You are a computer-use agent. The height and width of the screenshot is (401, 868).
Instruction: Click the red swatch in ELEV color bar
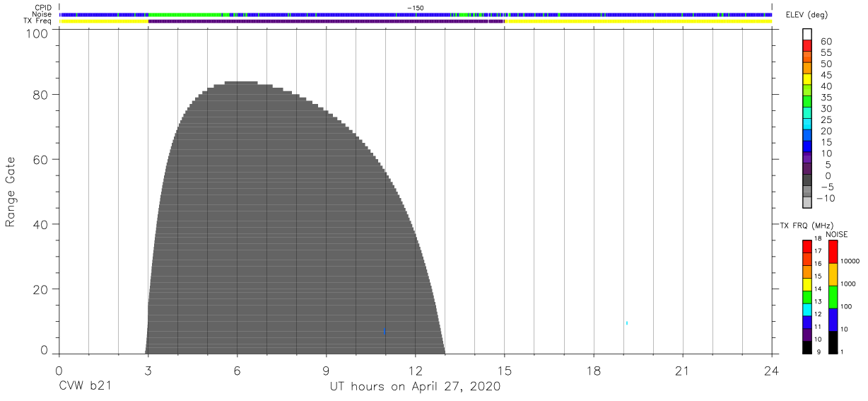click(x=807, y=47)
